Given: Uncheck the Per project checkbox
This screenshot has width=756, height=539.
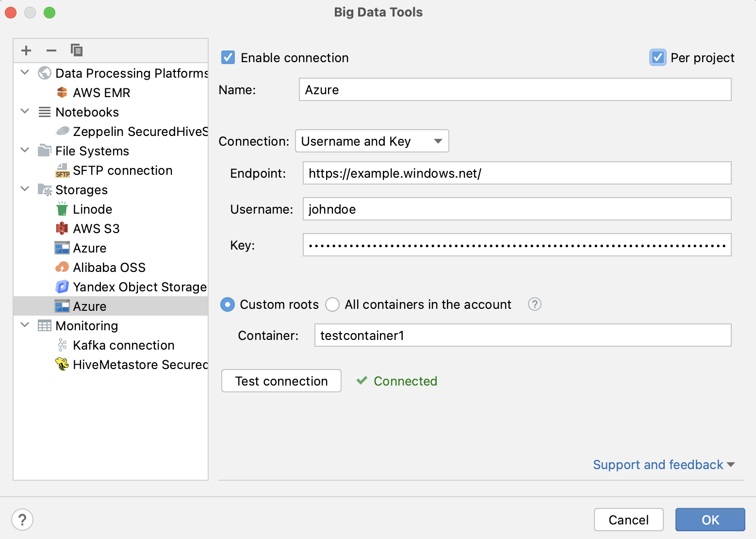Looking at the screenshot, I should click(657, 57).
